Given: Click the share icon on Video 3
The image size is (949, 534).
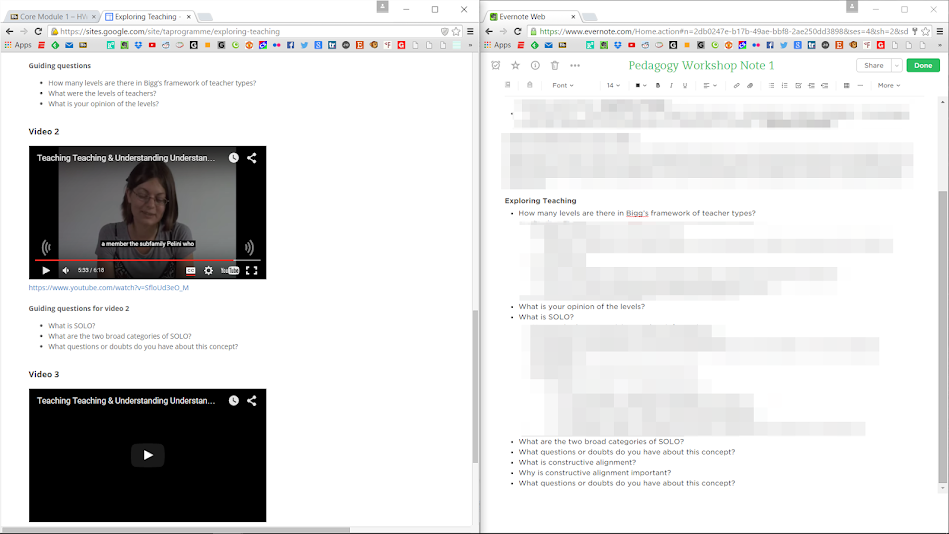Looking at the screenshot, I should point(252,400).
